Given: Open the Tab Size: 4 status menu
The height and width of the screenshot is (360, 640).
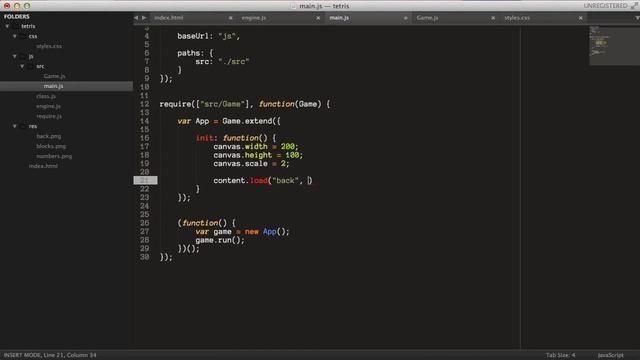Looking at the screenshot, I should coord(560,355).
